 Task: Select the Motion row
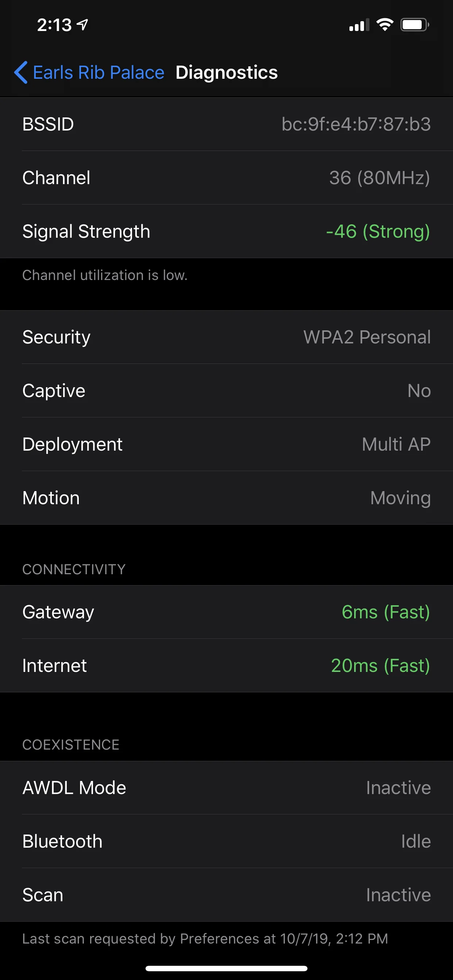click(x=226, y=498)
